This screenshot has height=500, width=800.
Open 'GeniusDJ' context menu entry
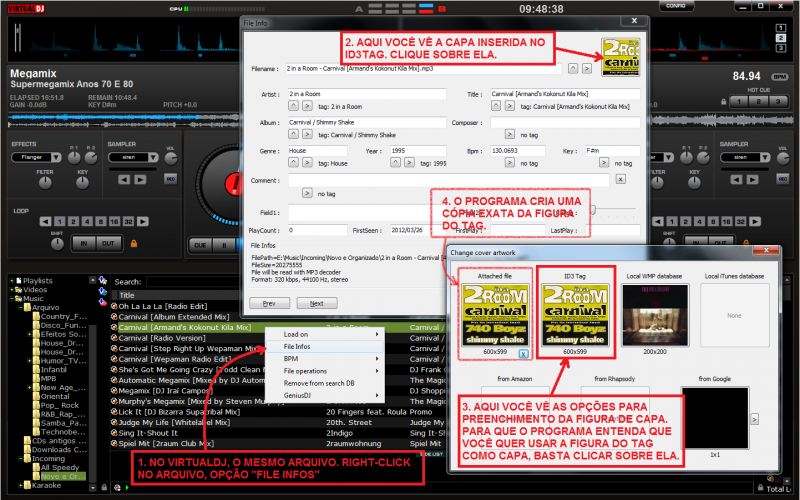click(x=324, y=395)
